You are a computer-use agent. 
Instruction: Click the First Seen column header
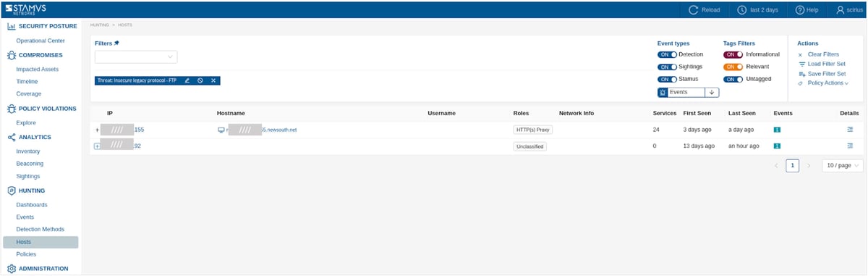697,114
